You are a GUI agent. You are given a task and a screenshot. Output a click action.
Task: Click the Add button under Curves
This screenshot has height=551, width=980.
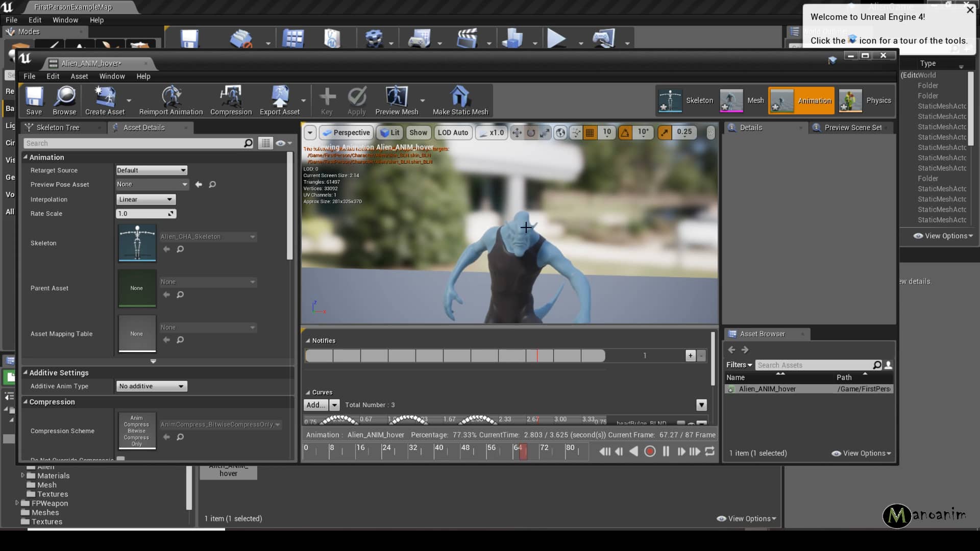point(316,405)
